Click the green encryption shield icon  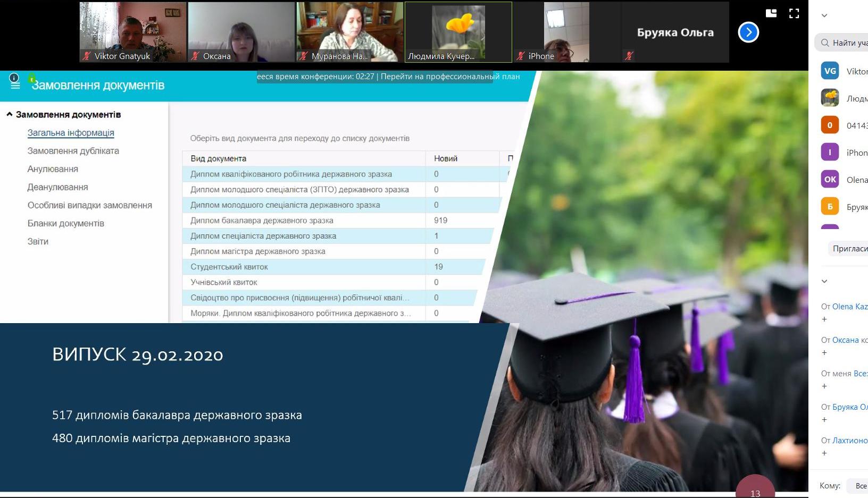point(32,79)
